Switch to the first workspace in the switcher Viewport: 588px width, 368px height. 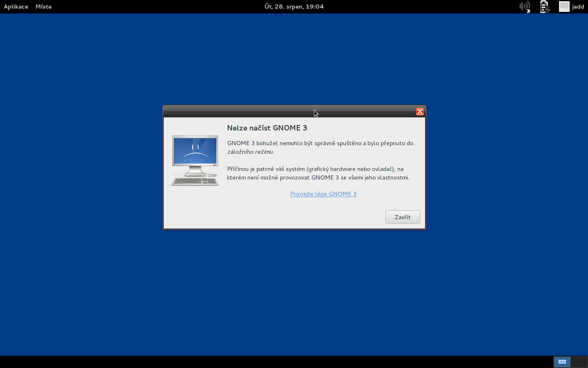[x=562, y=362]
